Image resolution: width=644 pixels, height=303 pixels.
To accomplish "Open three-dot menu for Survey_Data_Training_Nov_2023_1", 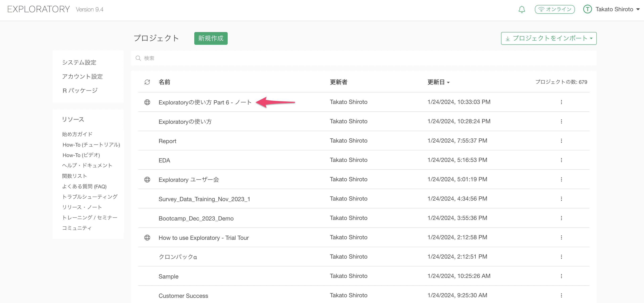I will pos(561,199).
